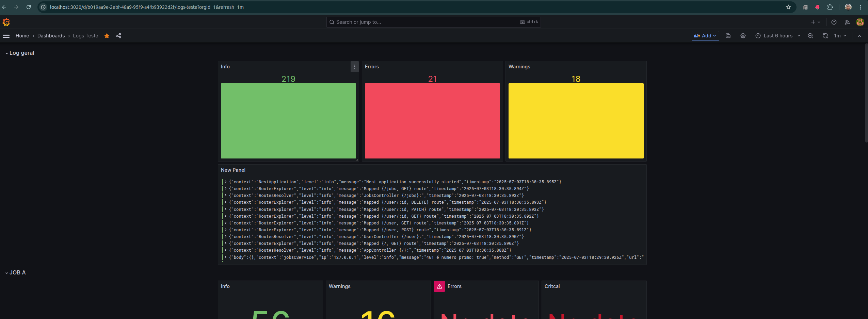The width and height of the screenshot is (868, 319).
Task: Go back in browser history
Action: click(x=4, y=7)
